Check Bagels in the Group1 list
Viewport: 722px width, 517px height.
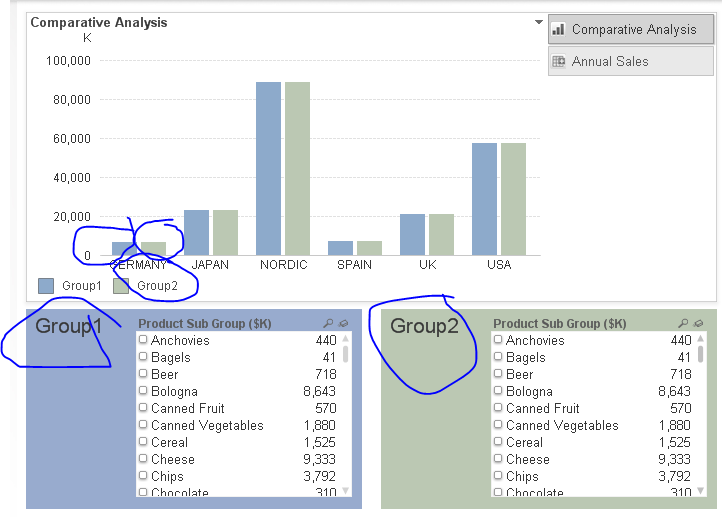tap(143, 357)
